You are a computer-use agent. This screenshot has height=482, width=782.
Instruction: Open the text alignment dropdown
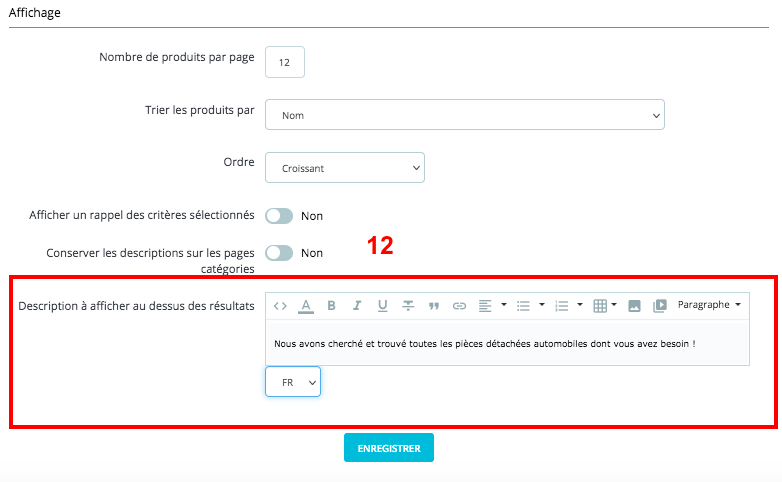tap(491, 306)
